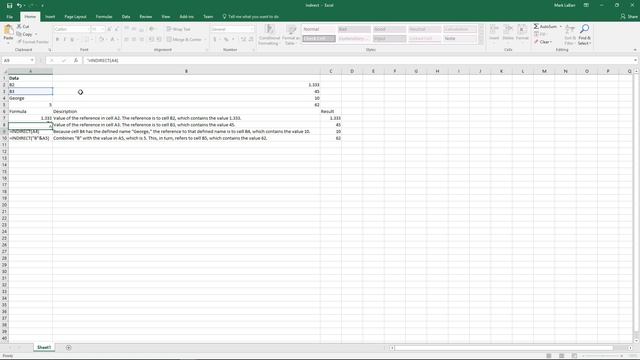Toggle Wrap Text

[x=178, y=29]
